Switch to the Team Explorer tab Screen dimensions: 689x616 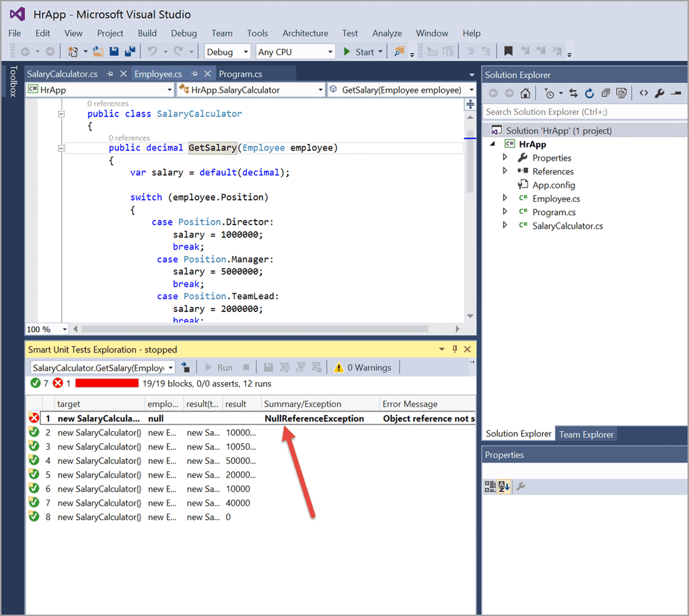click(586, 434)
